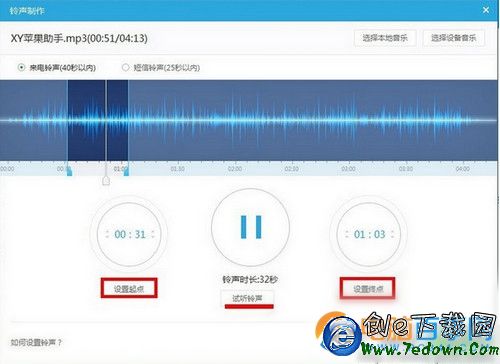Open the 如何设置铃声? help link

point(36,342)
